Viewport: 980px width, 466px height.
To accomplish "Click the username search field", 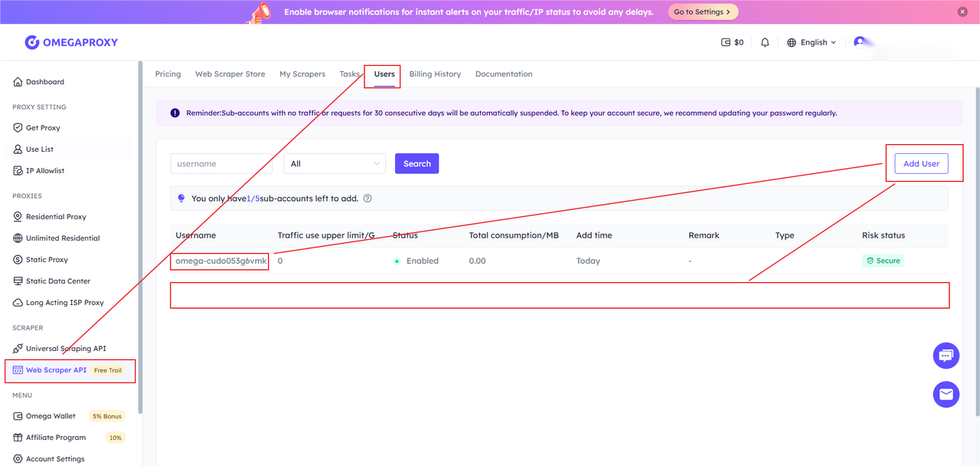I will 220,164.
